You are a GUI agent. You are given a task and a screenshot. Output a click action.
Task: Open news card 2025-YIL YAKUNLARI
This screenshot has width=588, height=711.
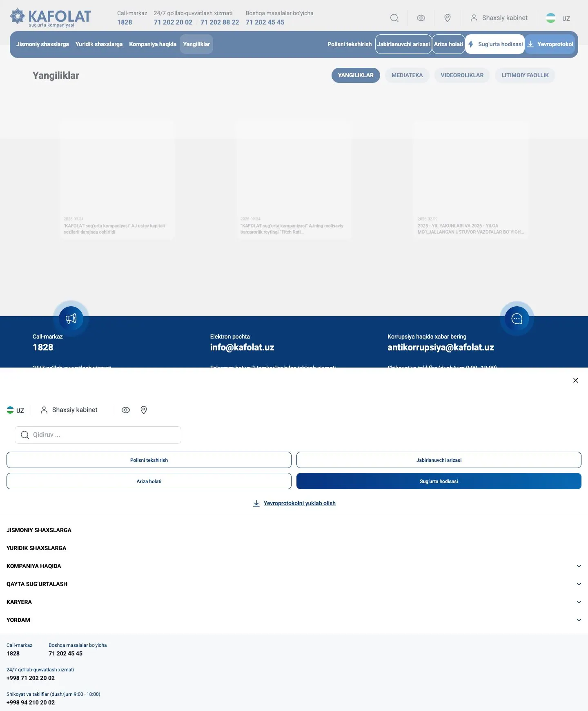[x=471, y=180]
